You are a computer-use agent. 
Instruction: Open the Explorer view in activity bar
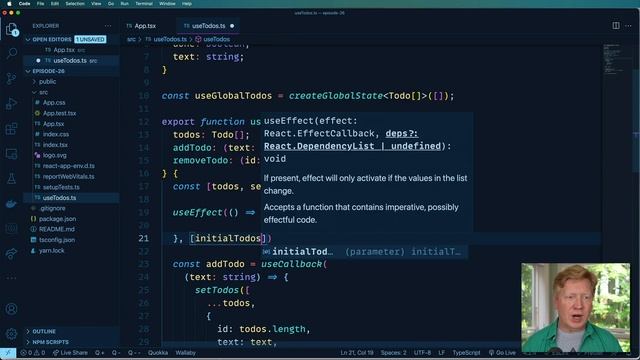click(11, 29)
